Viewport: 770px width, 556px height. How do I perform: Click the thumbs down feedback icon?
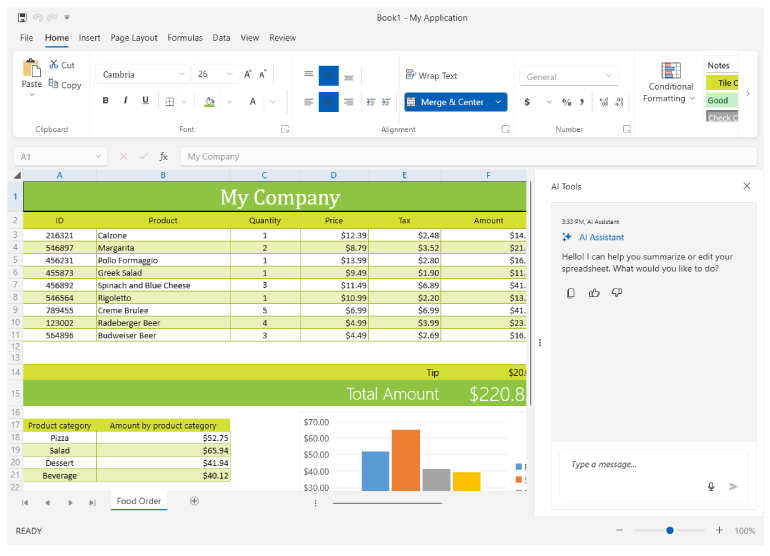(x=617, y=293)
